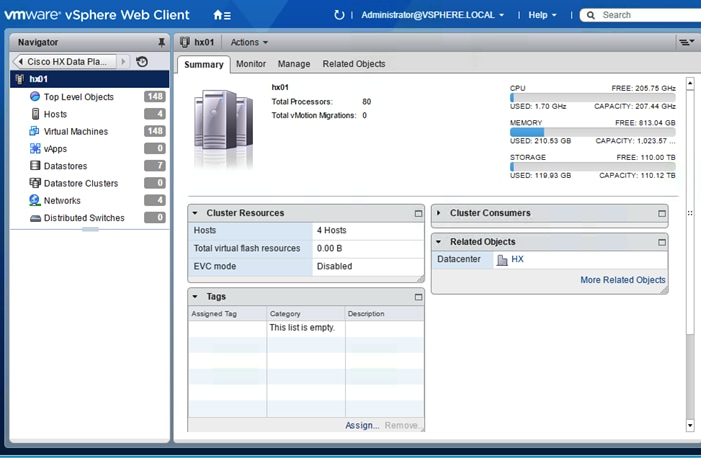Click the Category column header
701x458 pixels.
[x=306, y=314]
